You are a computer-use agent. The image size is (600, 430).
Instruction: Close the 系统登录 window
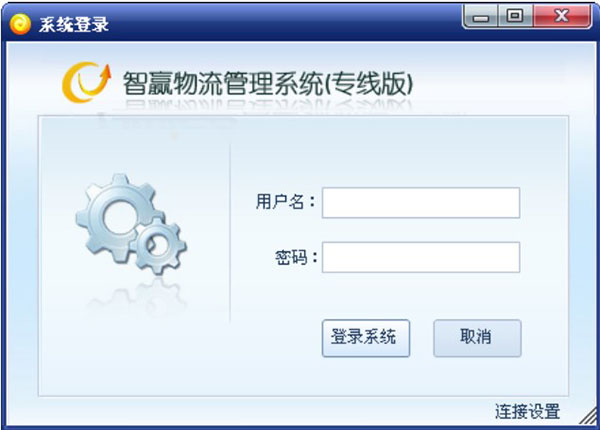561,16
